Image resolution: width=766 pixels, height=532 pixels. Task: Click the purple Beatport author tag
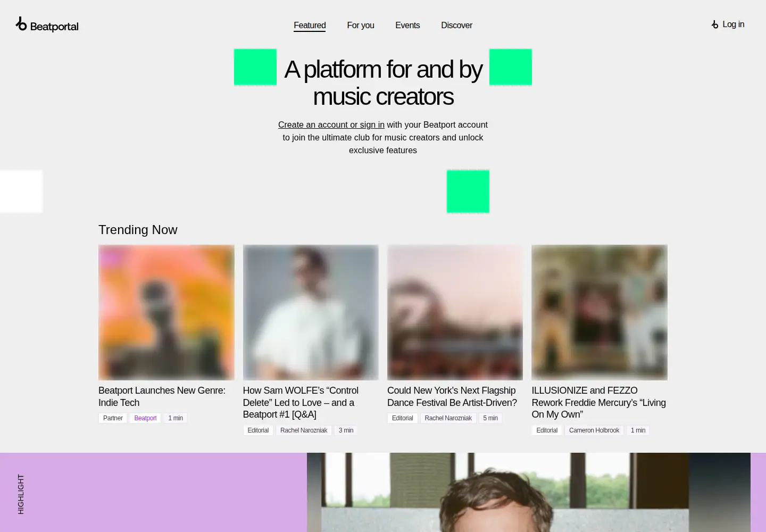click(145, 418)
